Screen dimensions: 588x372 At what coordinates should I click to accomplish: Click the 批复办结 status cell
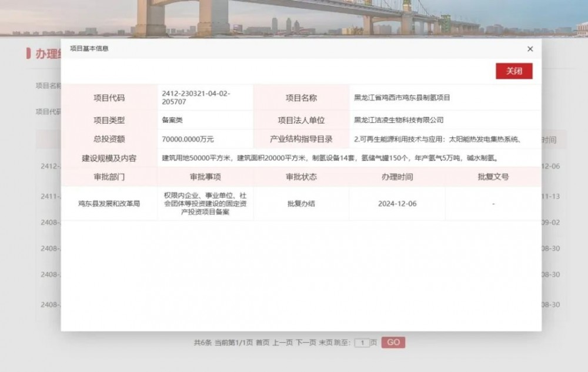[x=301, y=203]
